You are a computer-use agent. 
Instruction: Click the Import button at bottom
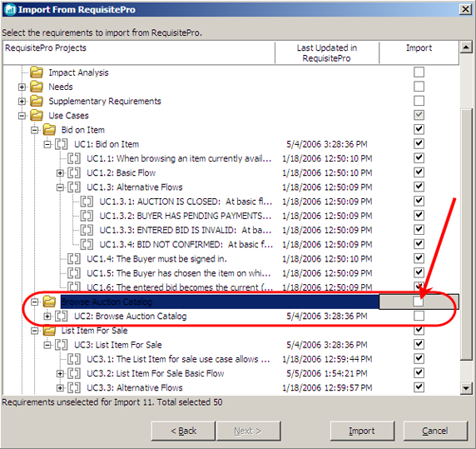tap(362, 431)
